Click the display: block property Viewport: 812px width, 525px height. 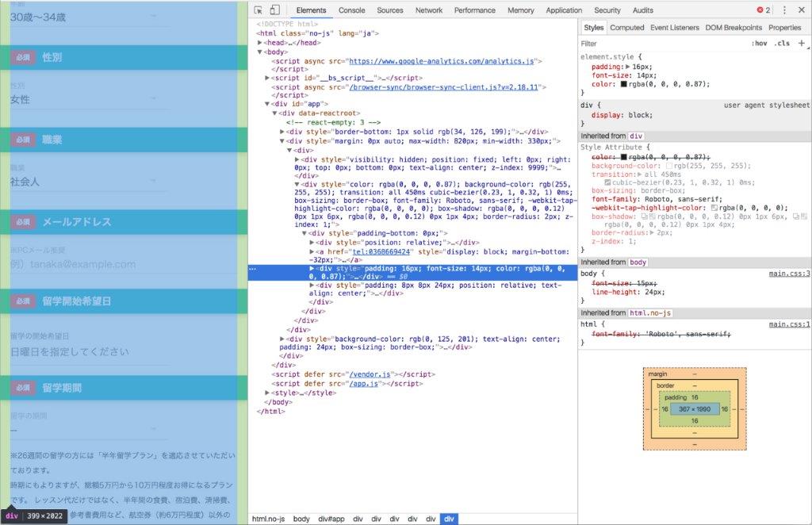tap(622, 115)
